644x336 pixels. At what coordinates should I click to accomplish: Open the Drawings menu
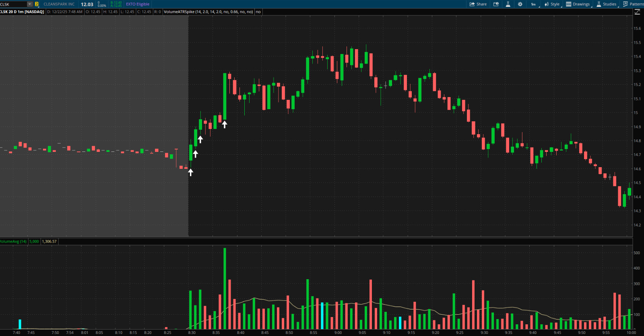coord(578,4)
